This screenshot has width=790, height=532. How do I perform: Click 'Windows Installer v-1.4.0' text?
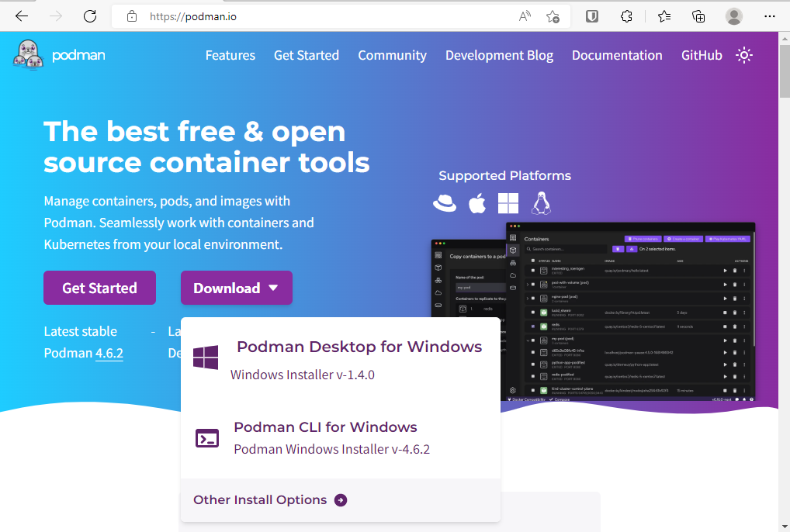pos(303,375)
